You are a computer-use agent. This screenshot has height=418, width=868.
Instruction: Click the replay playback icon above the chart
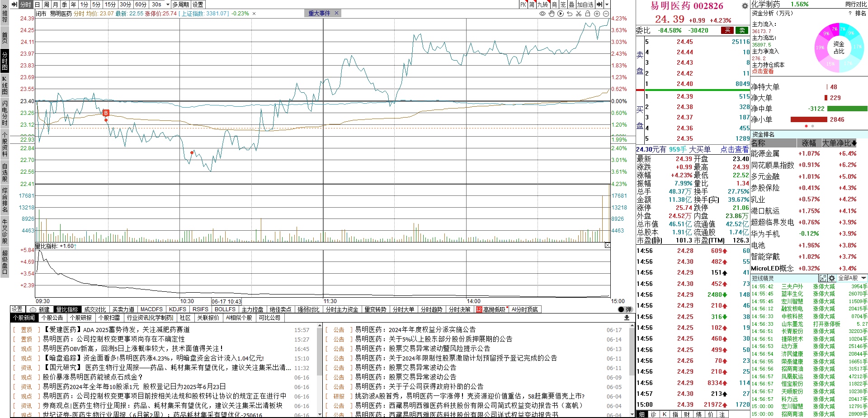[x=561, y=14]
